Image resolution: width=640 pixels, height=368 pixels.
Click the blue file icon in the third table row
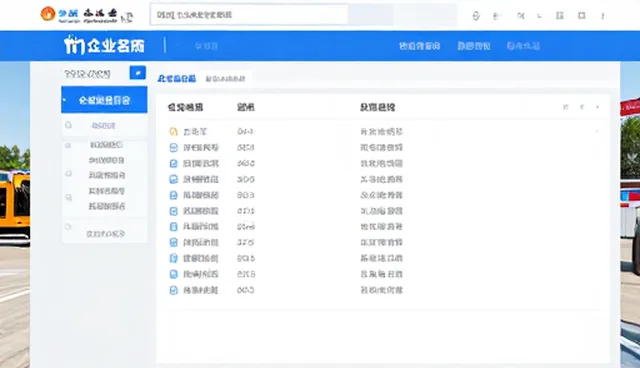173,163
